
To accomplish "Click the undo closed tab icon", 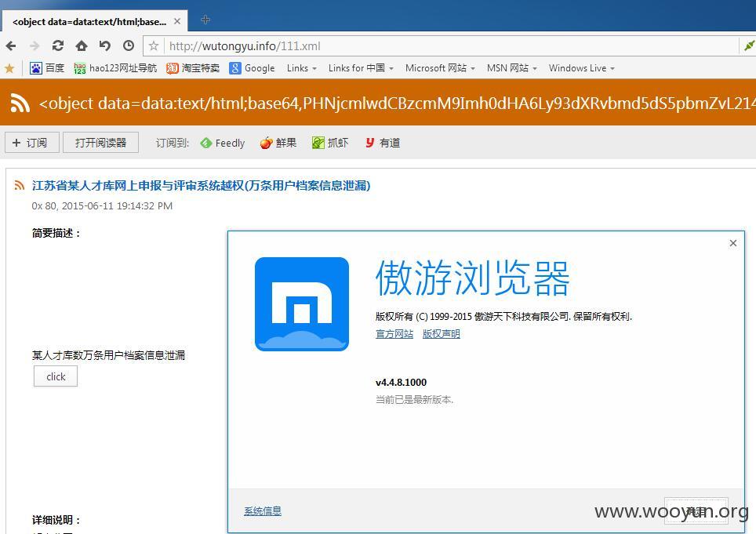I will [104, 45].
